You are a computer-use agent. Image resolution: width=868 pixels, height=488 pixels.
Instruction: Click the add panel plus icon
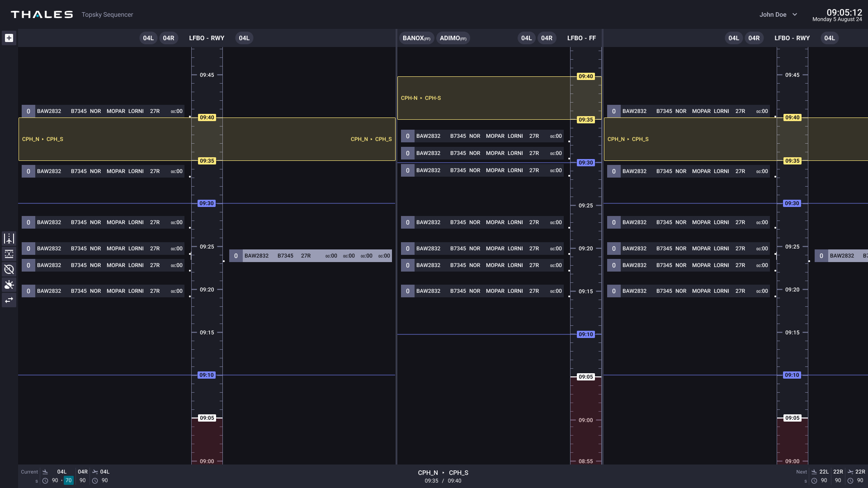click(x=9, y=38)
